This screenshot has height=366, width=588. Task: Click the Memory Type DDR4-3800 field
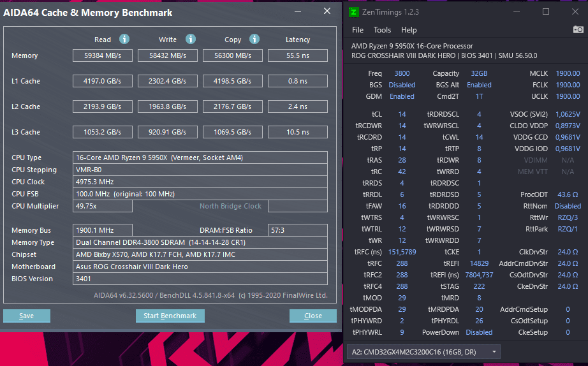tap(200, 242)
